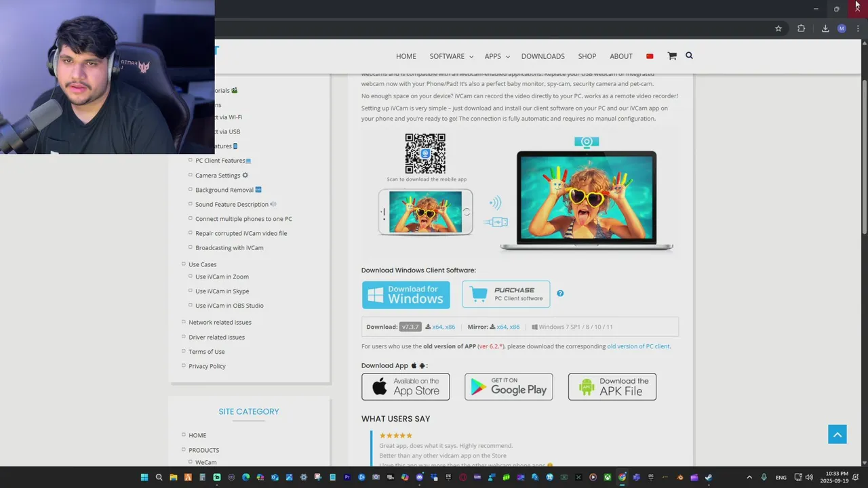Open Use iVCam in Zoom
Image resolution: width=868 pixels, height=488 pixels.
tap(222, 277)
